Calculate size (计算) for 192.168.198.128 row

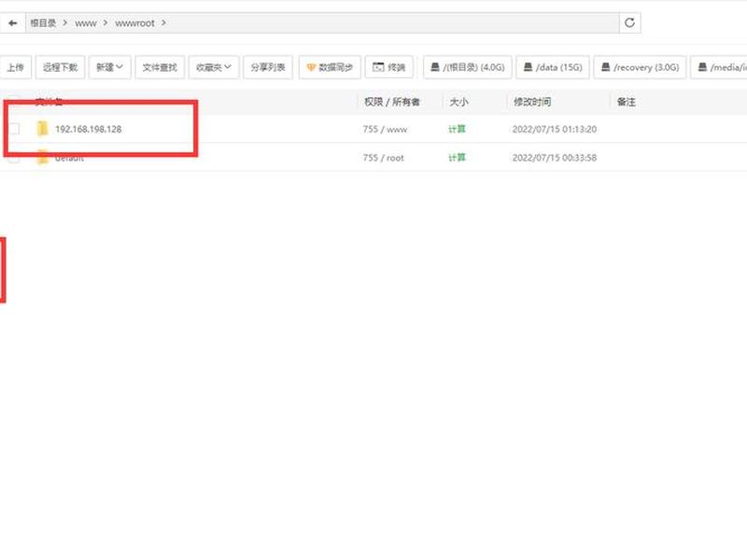tap(457, 129)
